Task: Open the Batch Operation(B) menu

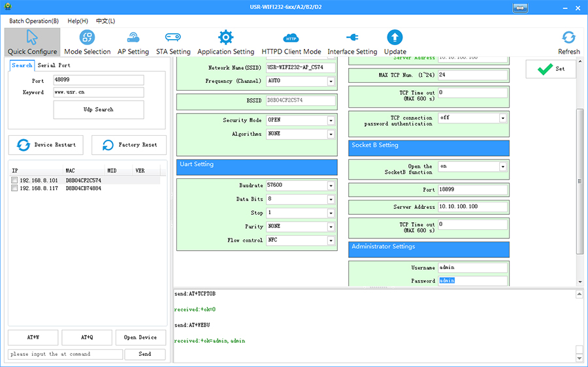Action: pyautogui.click(x=34, y=21)
